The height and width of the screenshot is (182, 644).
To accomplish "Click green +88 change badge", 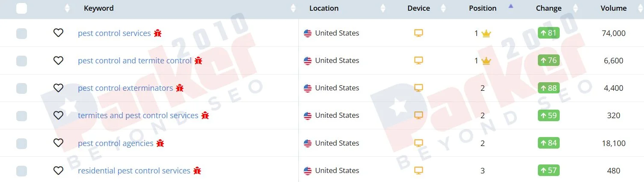I will 549,88.
